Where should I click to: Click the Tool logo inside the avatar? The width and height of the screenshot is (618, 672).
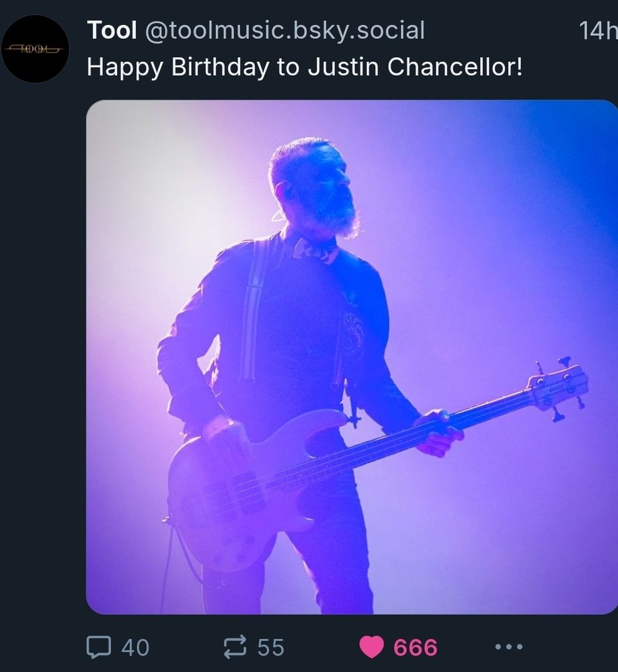(35, 49)
